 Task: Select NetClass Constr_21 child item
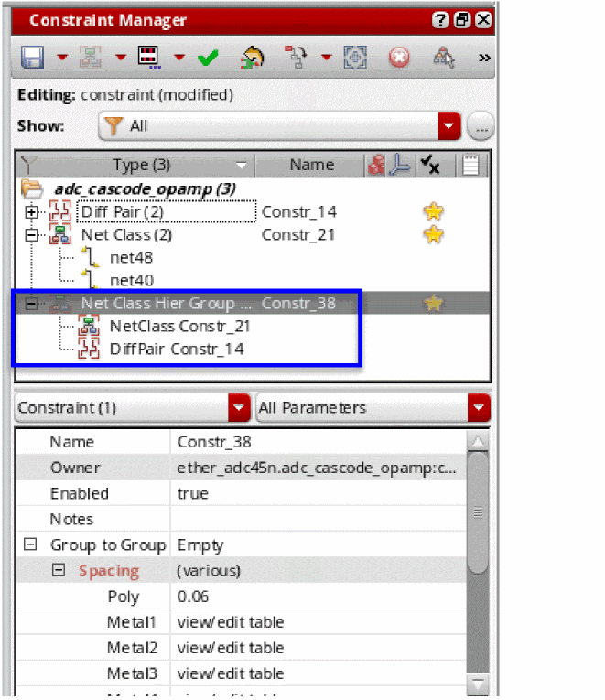[179, 327]
